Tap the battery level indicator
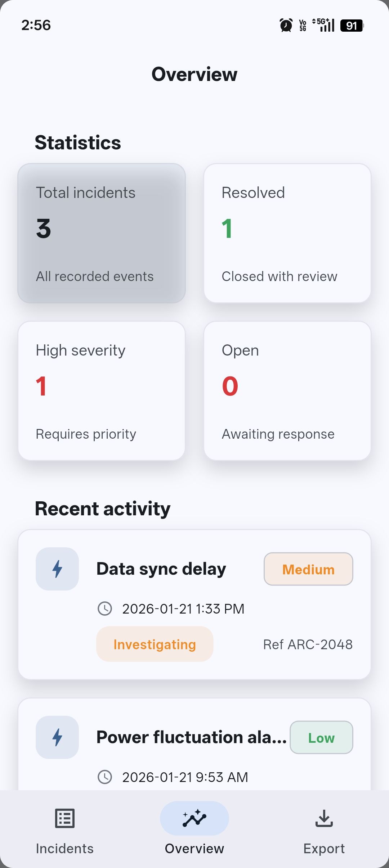This screenshot has height=868, width=389. click(352, 26)
